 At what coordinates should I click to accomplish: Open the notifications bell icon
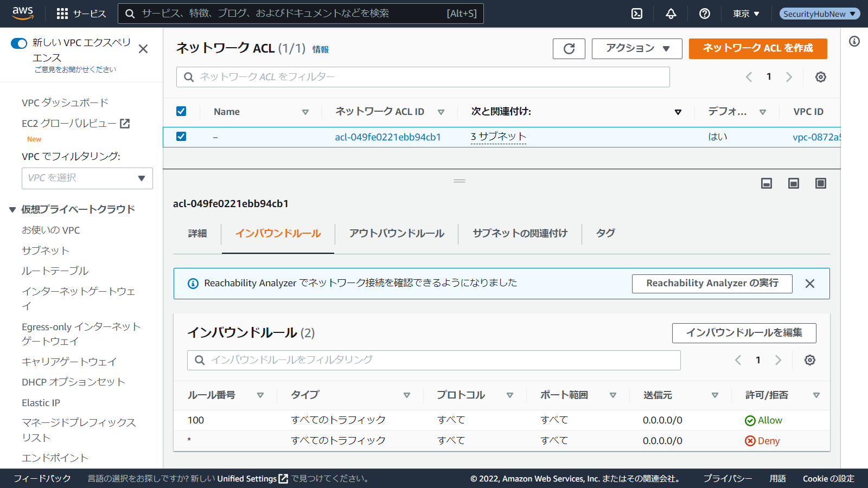point(671,14)
